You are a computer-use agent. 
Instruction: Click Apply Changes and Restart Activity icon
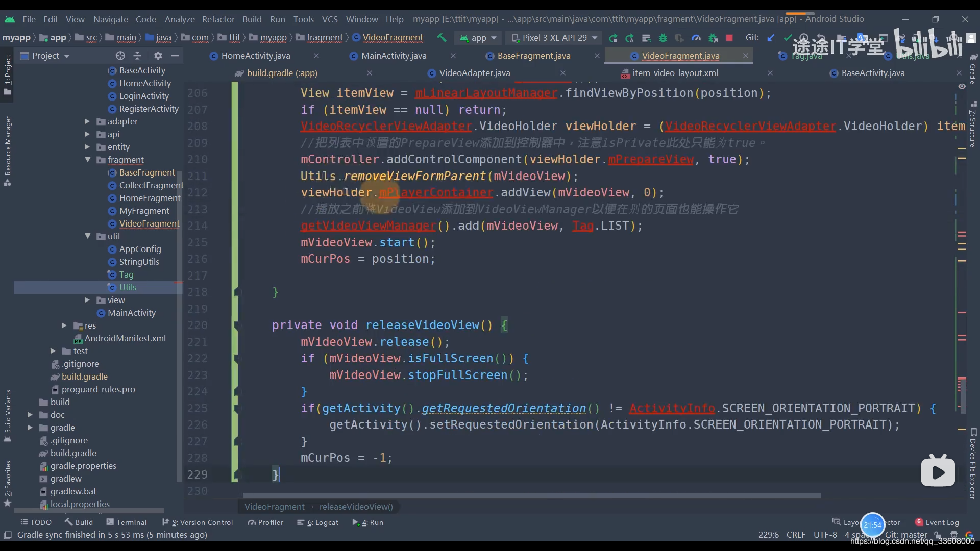point(613,38)
